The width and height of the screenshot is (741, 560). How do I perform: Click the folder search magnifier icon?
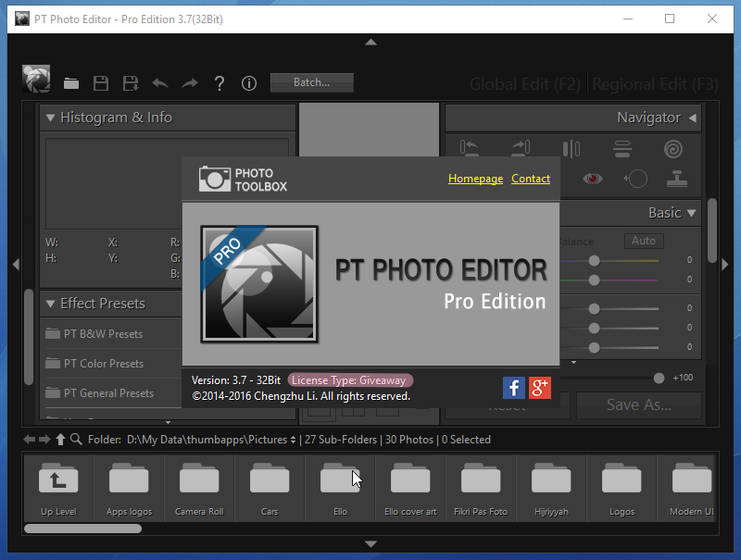[76, 440]
